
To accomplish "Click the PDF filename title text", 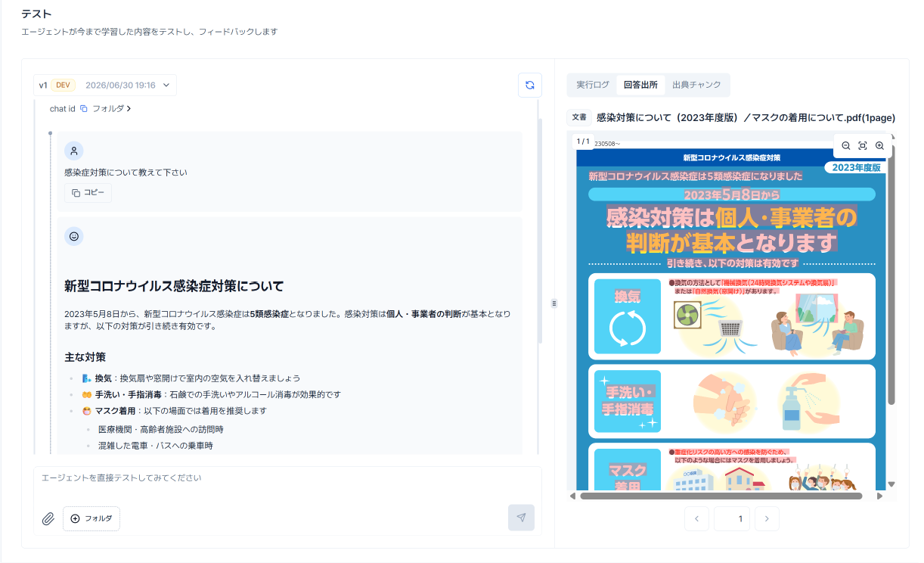I will coord(746,117).
